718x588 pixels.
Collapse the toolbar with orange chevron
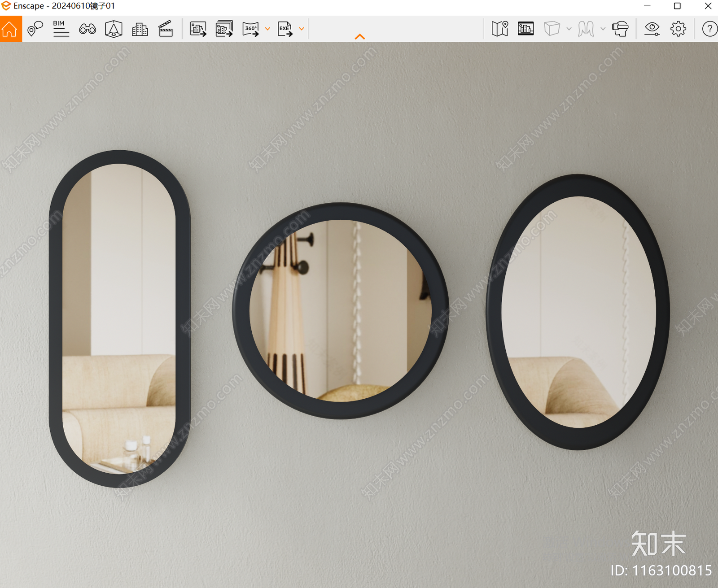click(360, 37)
